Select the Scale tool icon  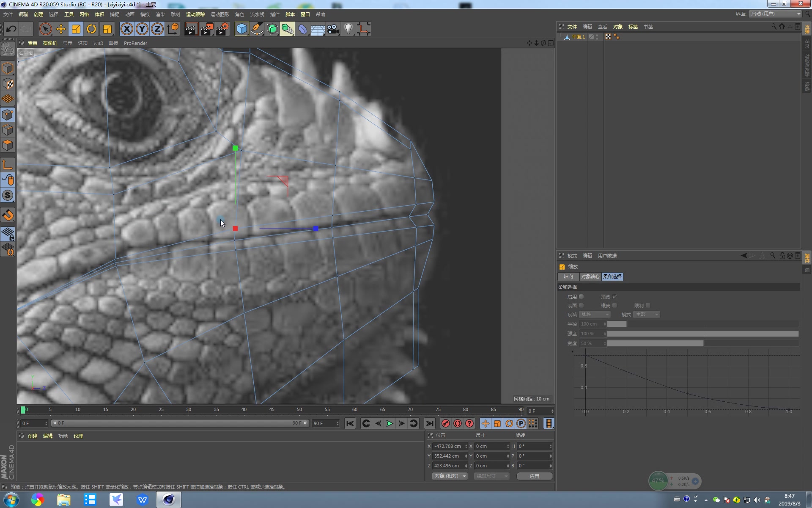(76, 29)
